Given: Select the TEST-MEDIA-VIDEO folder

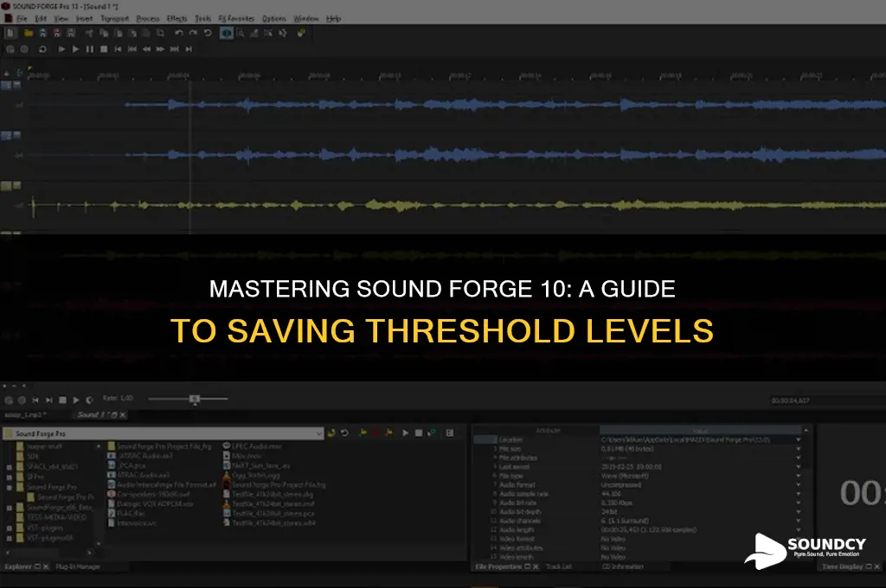Looking at the screenshot, I should (57, 517).
